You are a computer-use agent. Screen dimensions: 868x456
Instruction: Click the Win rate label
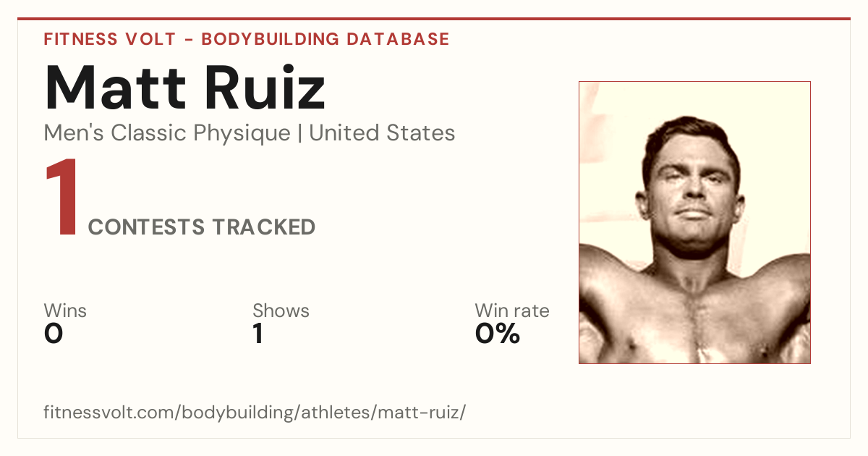512,311
